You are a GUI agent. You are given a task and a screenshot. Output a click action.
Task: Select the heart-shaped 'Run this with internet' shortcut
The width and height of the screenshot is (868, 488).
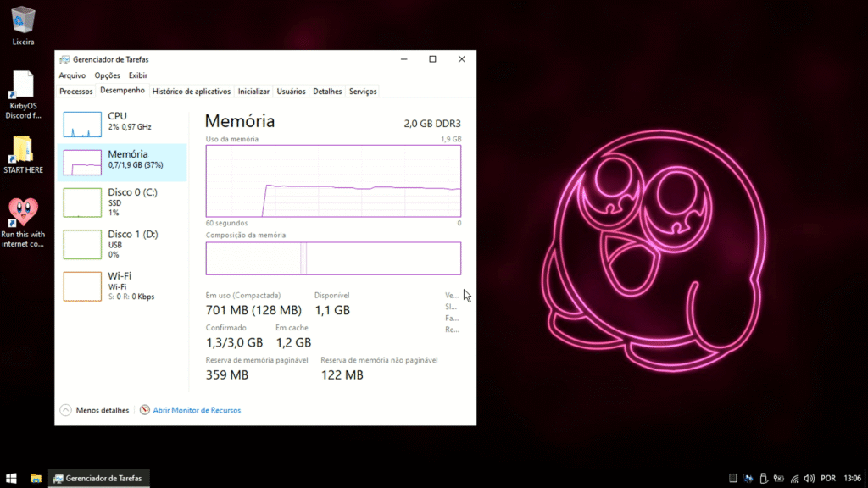[x=23, y=223]
